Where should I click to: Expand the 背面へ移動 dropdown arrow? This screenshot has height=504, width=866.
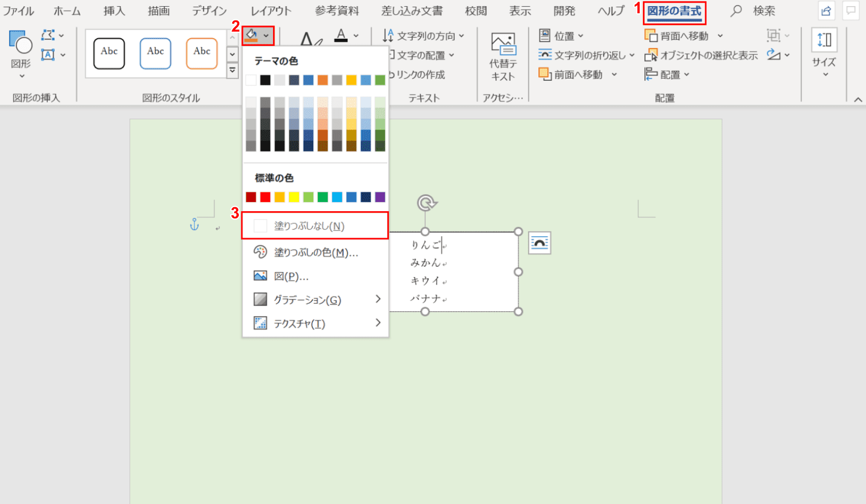click(720, 36)
